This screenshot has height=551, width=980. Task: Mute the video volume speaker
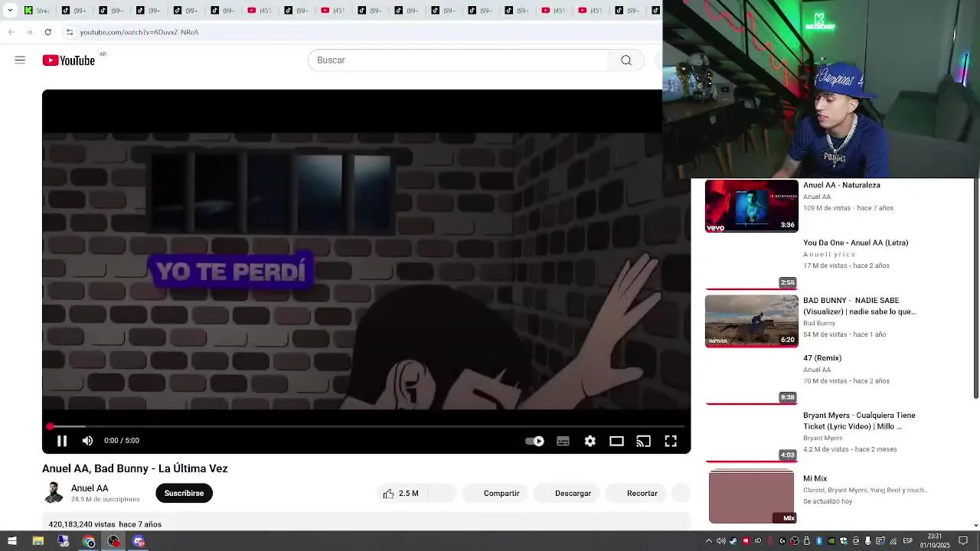[87, 441]
